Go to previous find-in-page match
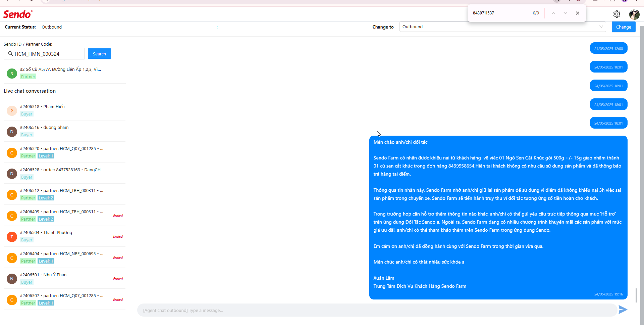The width and height of the screenshot is (644, 325). coord(553,13)
